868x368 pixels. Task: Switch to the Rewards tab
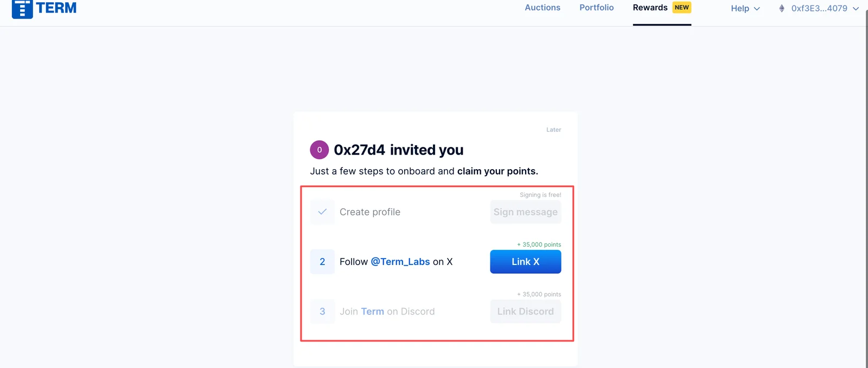pos(650,8)
